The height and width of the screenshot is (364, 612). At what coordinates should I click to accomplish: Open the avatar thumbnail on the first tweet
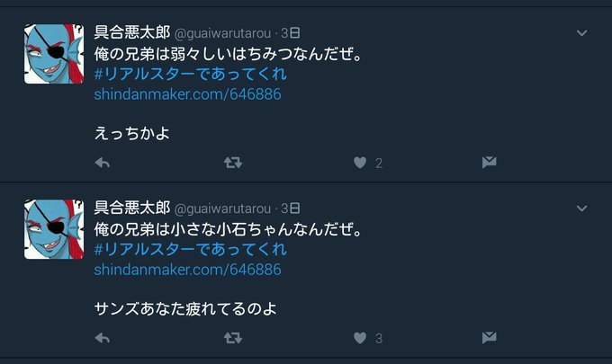pyautogui.click(x=54, y=54)
